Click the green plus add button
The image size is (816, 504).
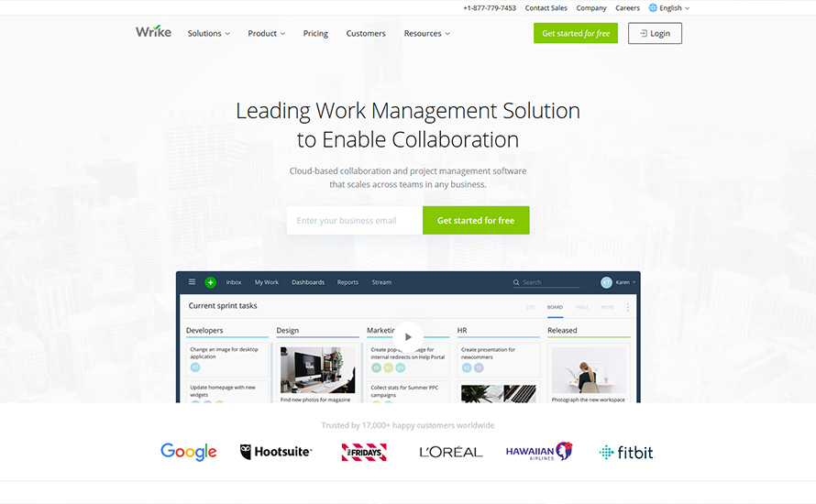coord(210,282)
